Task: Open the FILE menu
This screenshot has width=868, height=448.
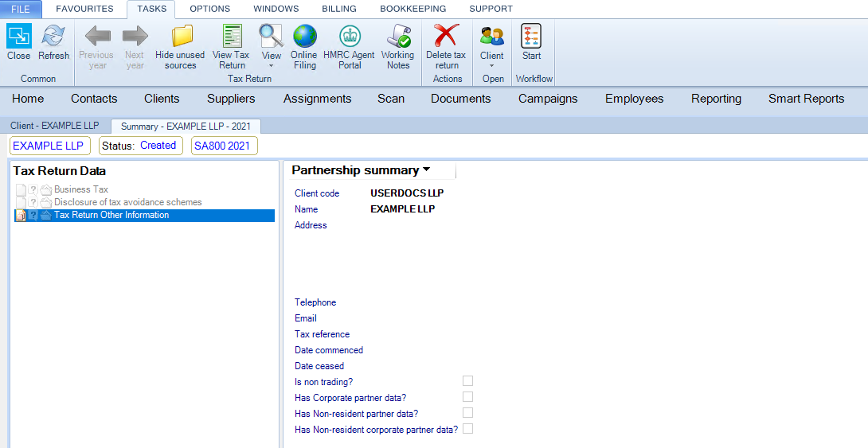Action: tap(21, 9)
